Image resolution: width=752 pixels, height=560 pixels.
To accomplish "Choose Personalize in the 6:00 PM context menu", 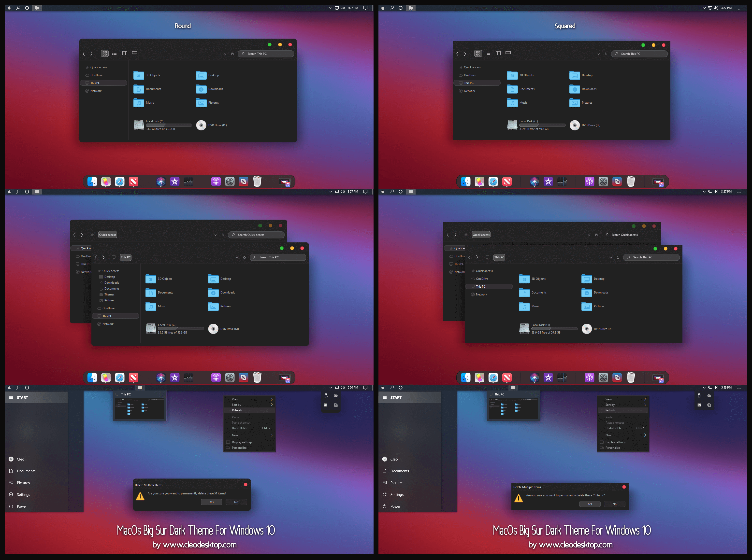I will pos(239,448).
